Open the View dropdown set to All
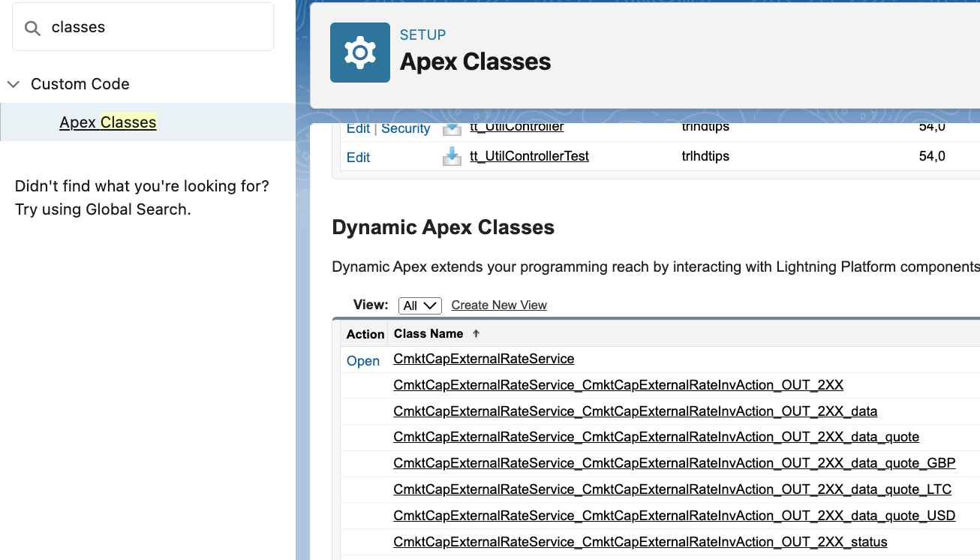The height and width of the screenshot is (560, 980). [x=419, y=306]
